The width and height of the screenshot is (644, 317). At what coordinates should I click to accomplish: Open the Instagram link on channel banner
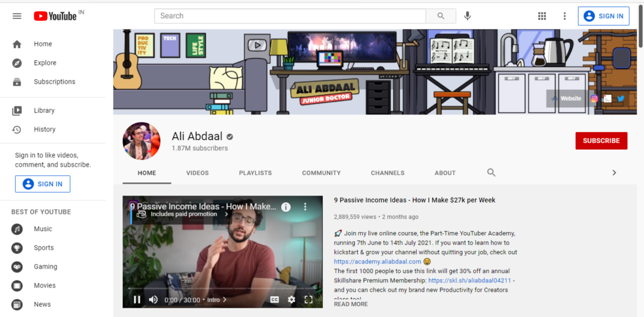(594, 99)
